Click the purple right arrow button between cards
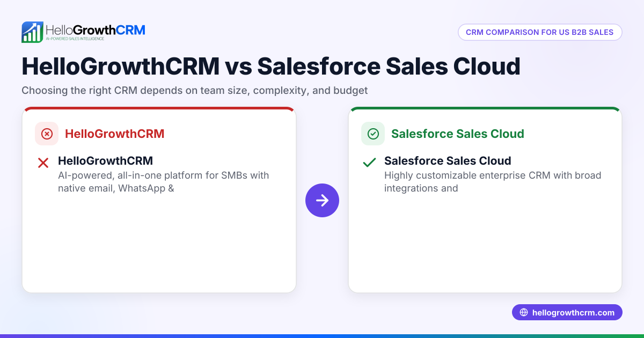644x338 pixels. tap(322, 200)
